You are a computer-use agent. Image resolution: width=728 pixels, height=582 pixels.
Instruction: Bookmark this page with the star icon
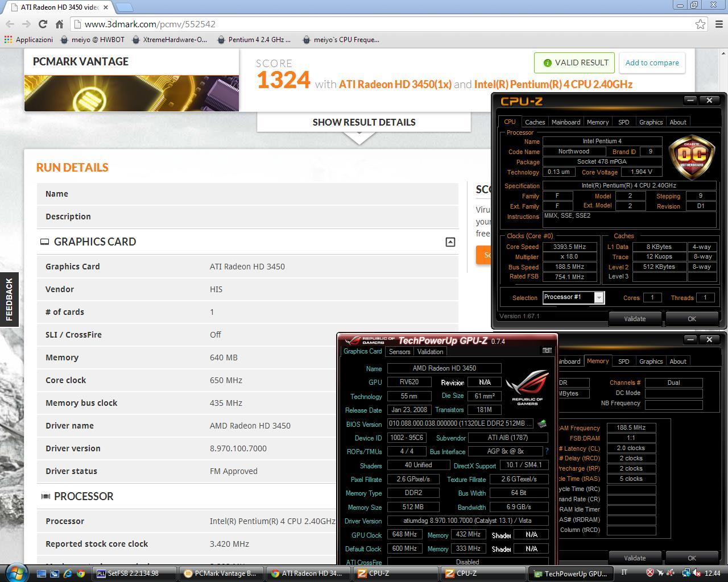pyautogui.click(x=701, y=24)
